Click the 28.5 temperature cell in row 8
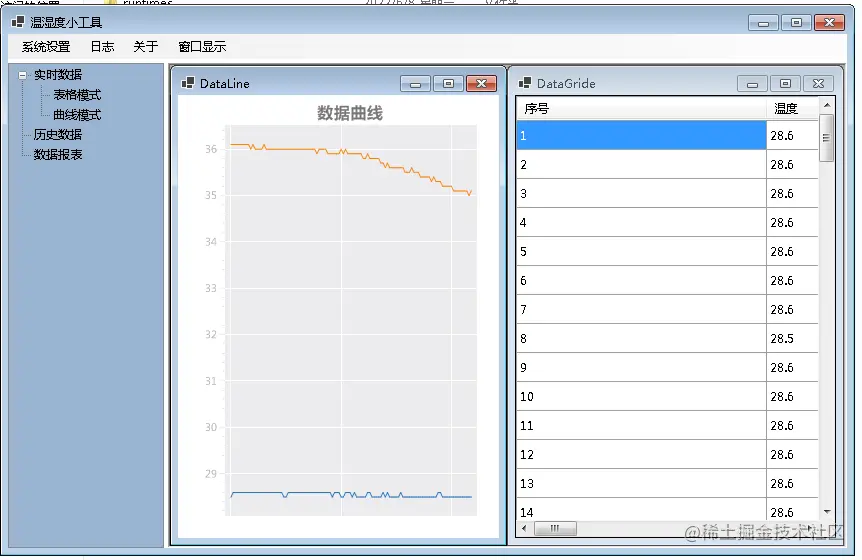 click(x=792, y=339)
